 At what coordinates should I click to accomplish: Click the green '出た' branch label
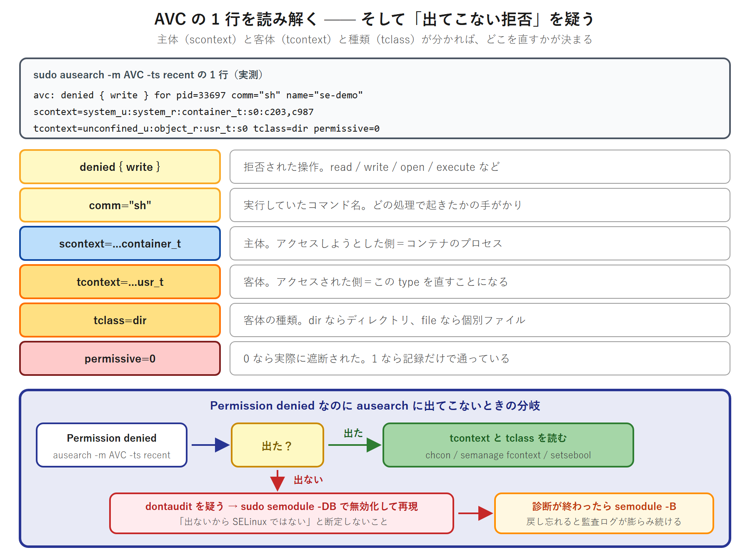(x=353, y=433)
